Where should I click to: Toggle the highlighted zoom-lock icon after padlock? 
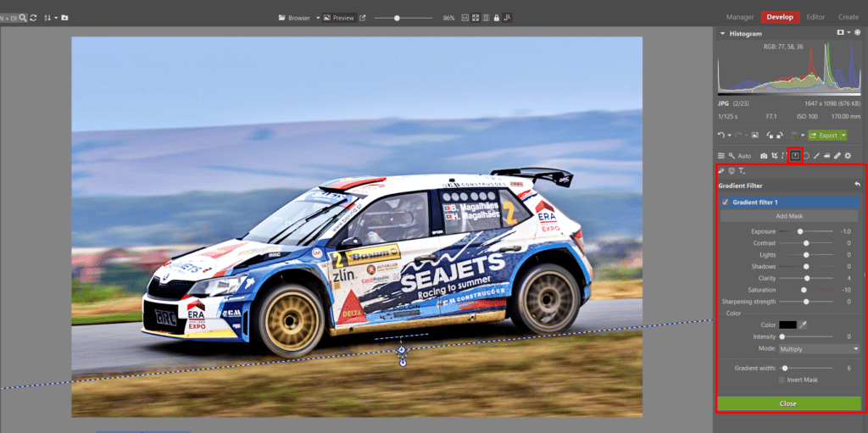(x=507, y=18)
